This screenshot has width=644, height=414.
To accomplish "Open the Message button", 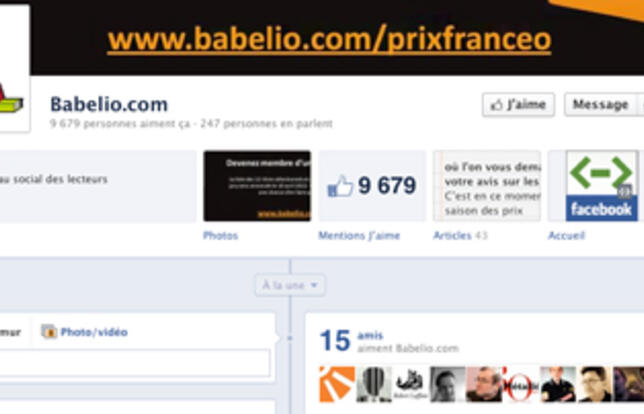I will pos(600,105).
